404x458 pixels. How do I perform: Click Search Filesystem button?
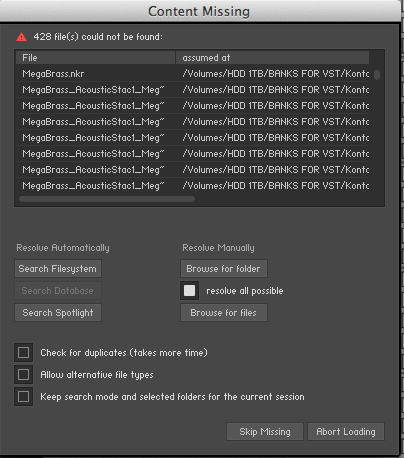pyautogui.click(x=58, y=268)
